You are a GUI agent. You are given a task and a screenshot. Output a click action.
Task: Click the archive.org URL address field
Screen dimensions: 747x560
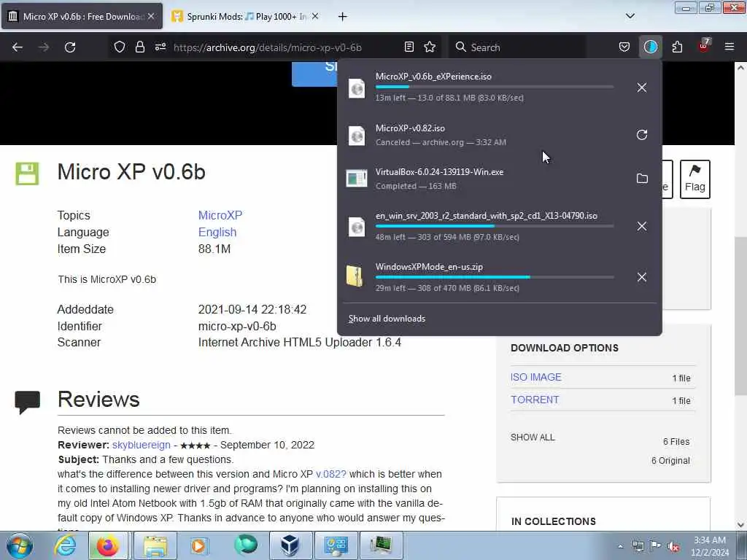268,47
